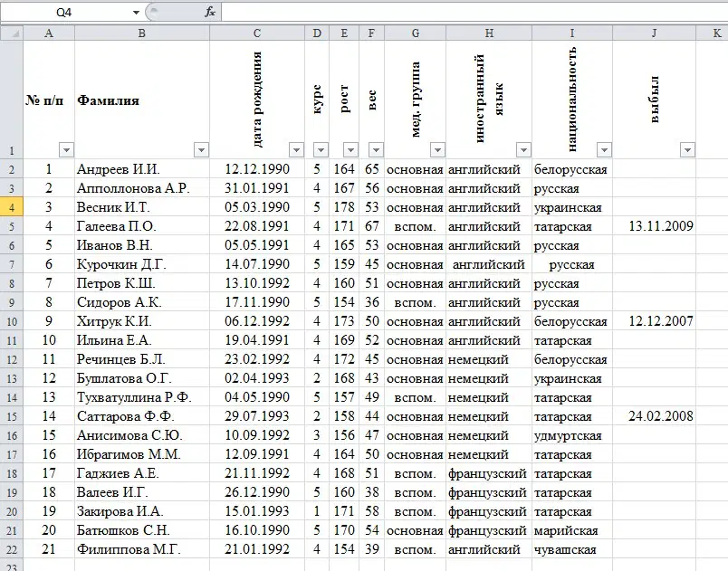The height and width of the screenshot is (571, 728).
Task: Click inside the formula bar
Action: (x=474, y=13)
